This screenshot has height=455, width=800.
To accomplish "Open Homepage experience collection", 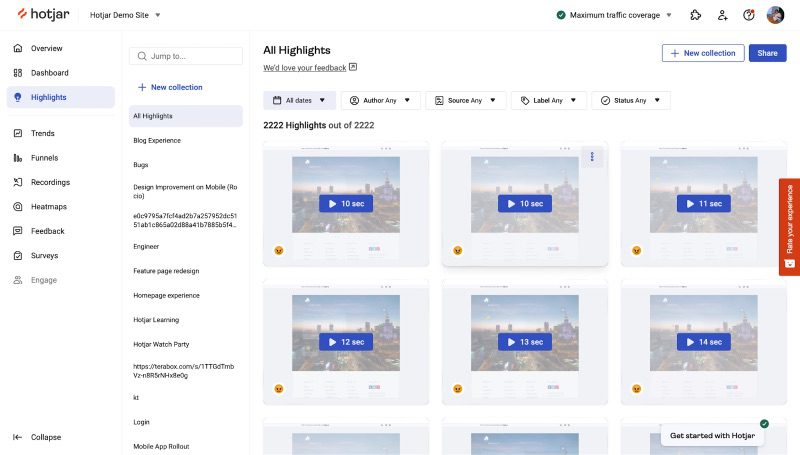I will 186,295.
